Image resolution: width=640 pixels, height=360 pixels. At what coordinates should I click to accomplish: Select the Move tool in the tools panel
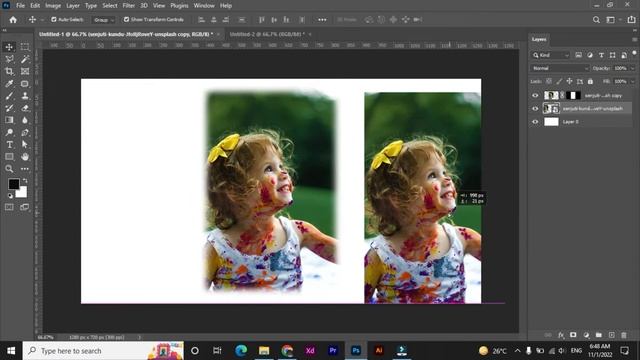[9, 47]
